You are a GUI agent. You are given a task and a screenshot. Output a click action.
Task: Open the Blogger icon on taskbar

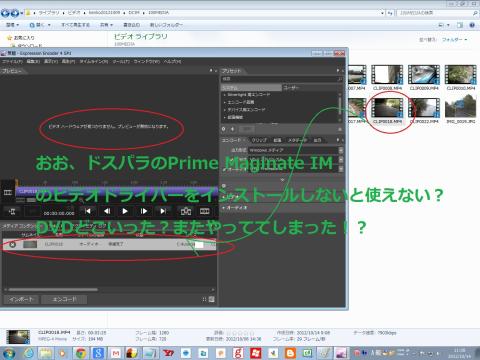(290, 353)
